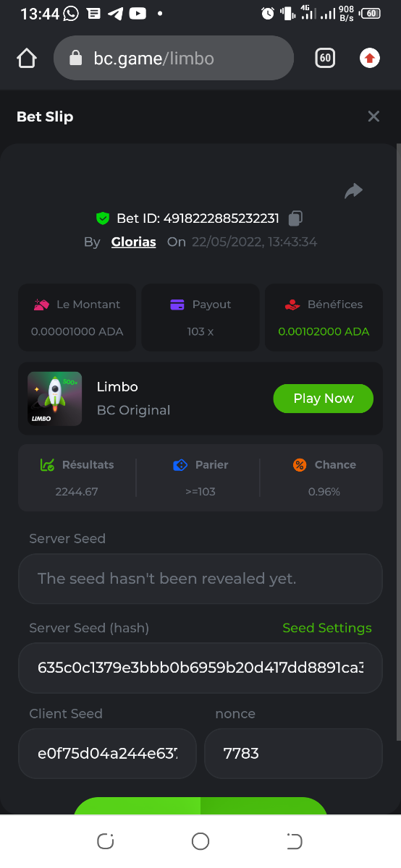This screenshot has width=401, height=868.
Task: Copy the Bet ID to clipboard
Action: coord(295,218)
